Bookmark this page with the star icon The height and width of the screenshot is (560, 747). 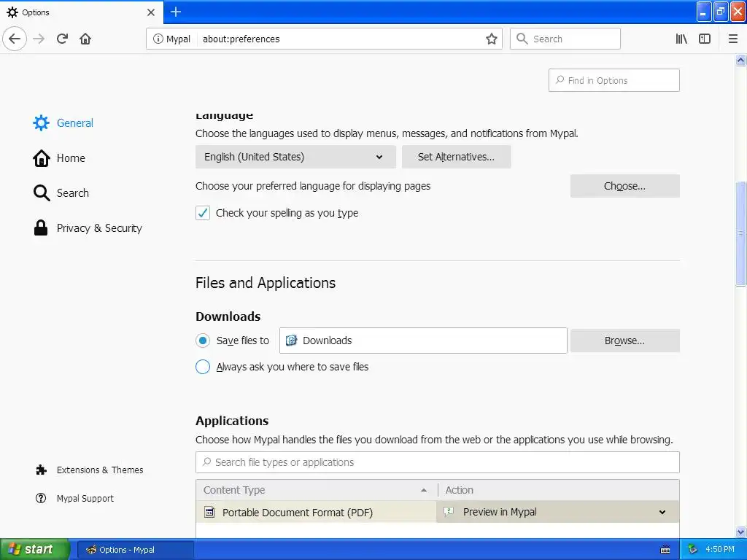click(491, 39)
